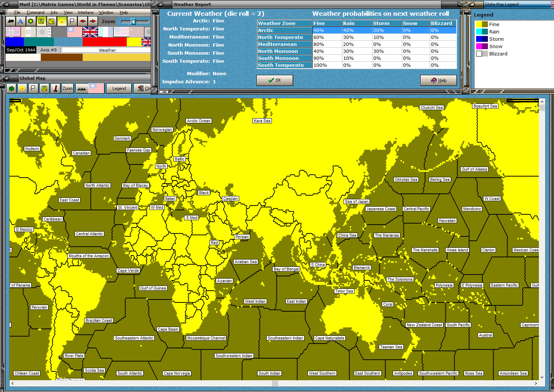
Task: Click the blue letter A icon
Action: click(21, 21)
